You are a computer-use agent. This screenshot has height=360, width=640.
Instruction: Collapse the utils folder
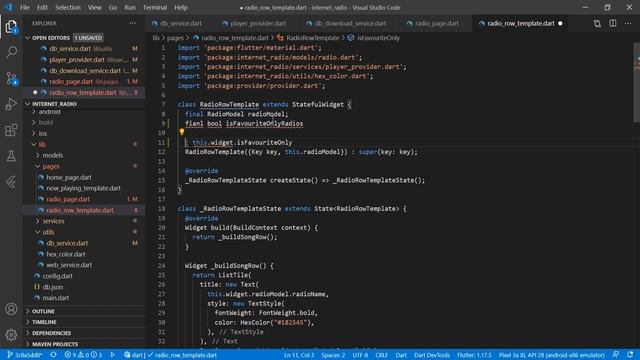(x=48, y=232)
